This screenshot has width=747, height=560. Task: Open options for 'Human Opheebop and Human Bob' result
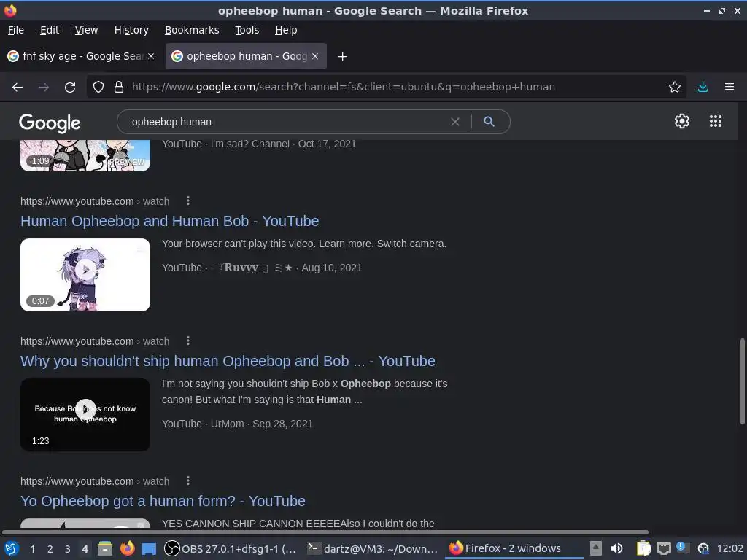coord(188,201)
